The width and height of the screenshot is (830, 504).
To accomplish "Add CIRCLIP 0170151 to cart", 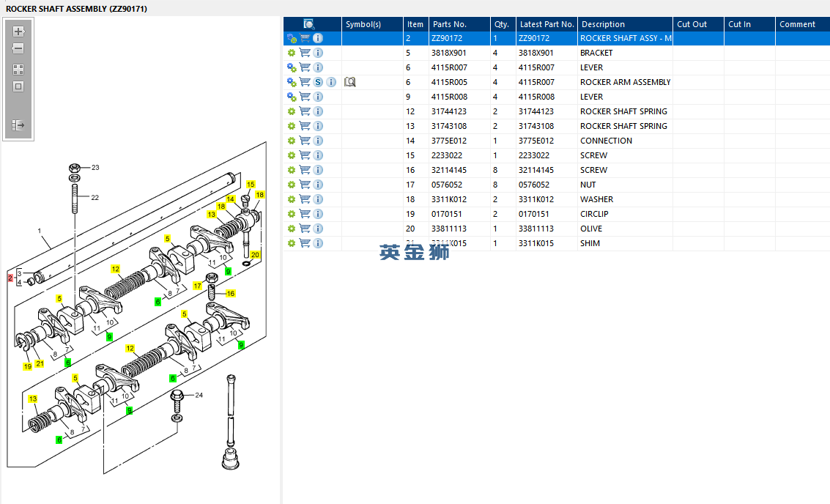I will [305, 214].
